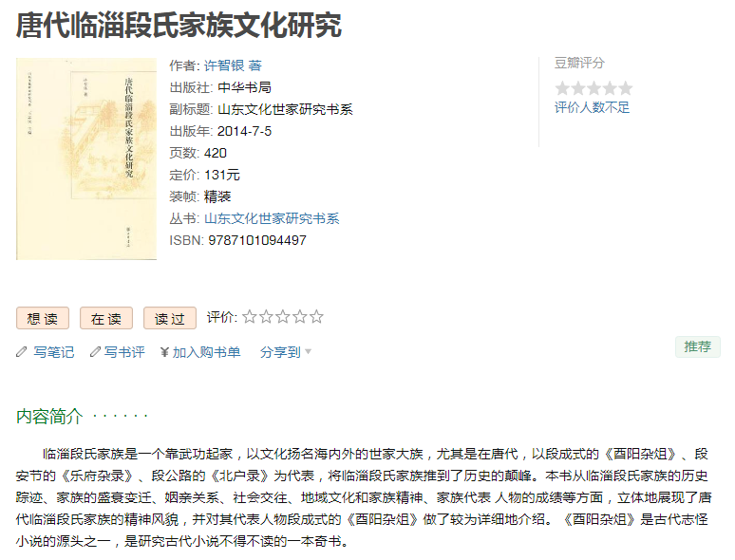735x560 pixels.
Task: Mark book as 在读
Action: coord(105,319)
